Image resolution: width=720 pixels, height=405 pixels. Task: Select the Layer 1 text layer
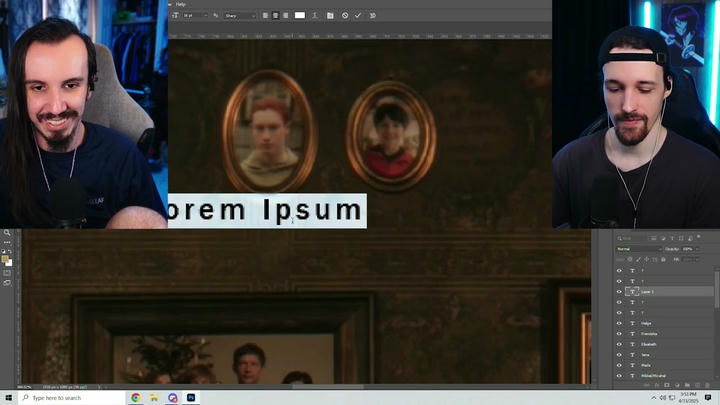click(669, 292)
